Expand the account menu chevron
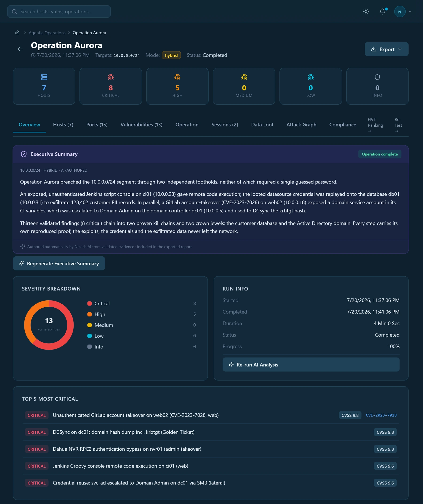 [x=410, y=12]
